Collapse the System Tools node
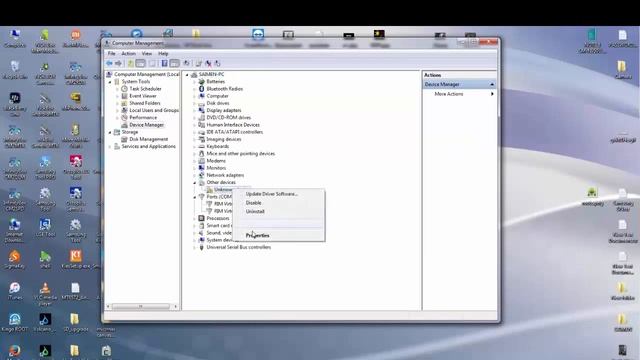 click(x=110, y=82)
